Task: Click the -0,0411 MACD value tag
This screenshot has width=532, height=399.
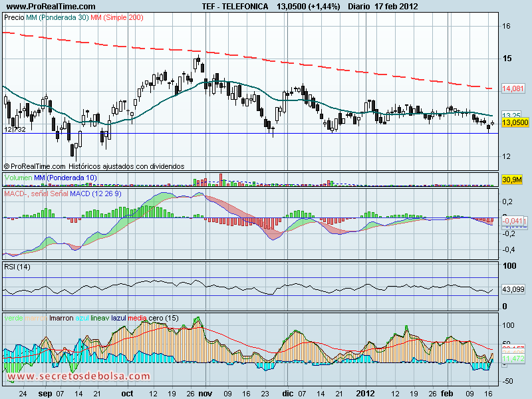Action: pos(514,221)
